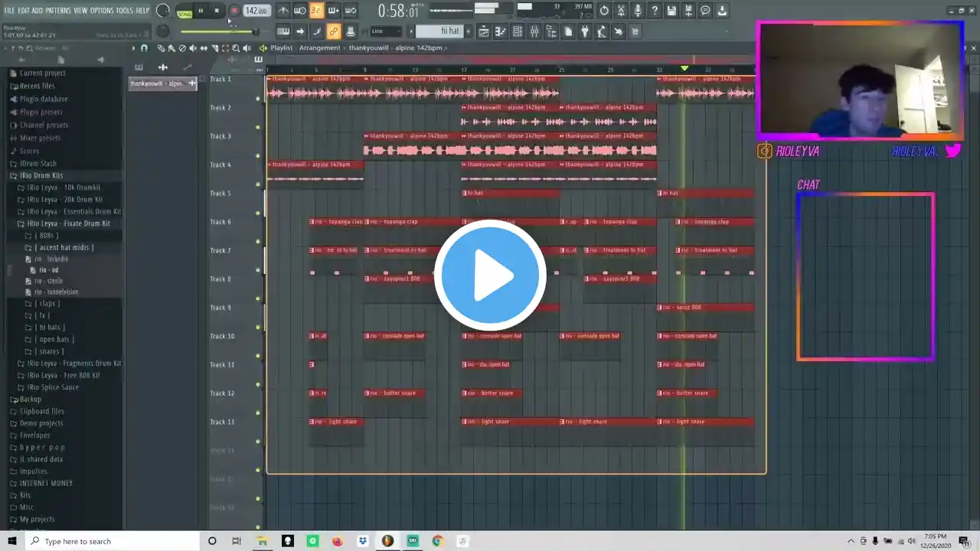
Task: Mute Track 1 using its green switch
Action: (x=258, y=99)
